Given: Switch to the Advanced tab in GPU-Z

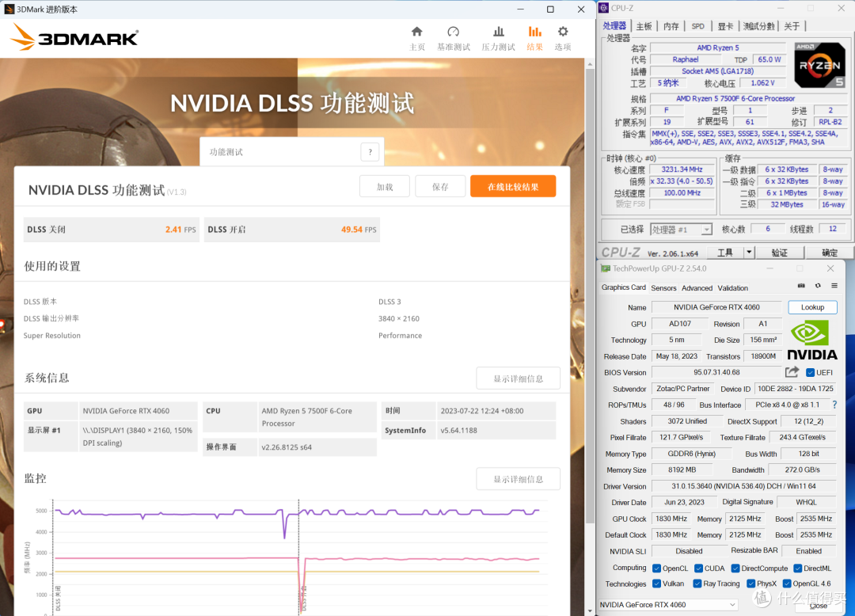Looking at the screenshot, I should click(697, 288).
